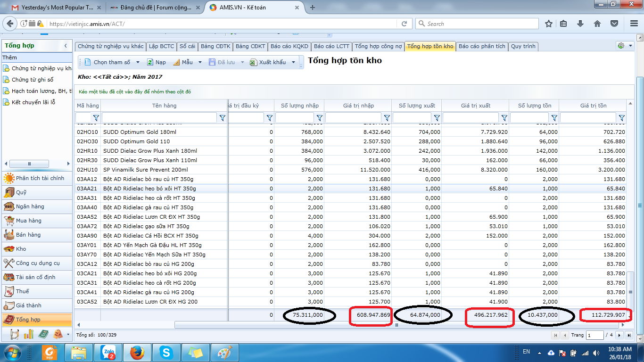Open the Tài sản cố định module
Image resolution: width=644 pixels, height=362 pixels.
[x=37, y=277]
